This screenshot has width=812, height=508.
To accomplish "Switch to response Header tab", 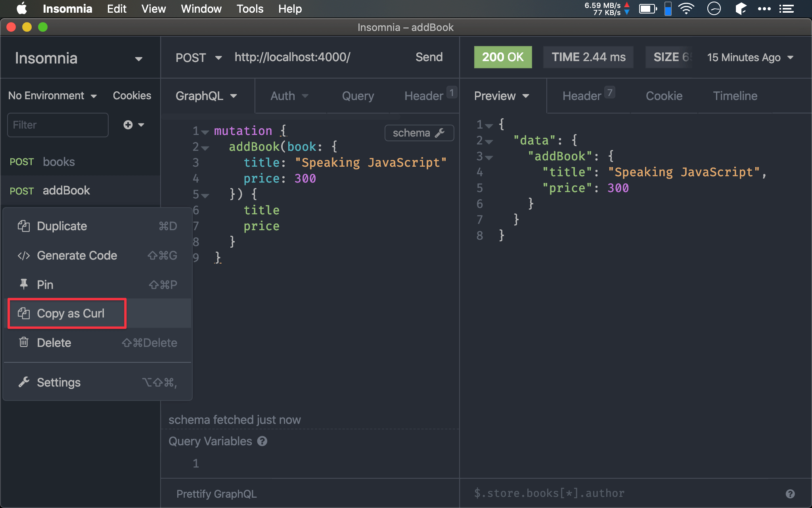I will click(x=588, y=95).
